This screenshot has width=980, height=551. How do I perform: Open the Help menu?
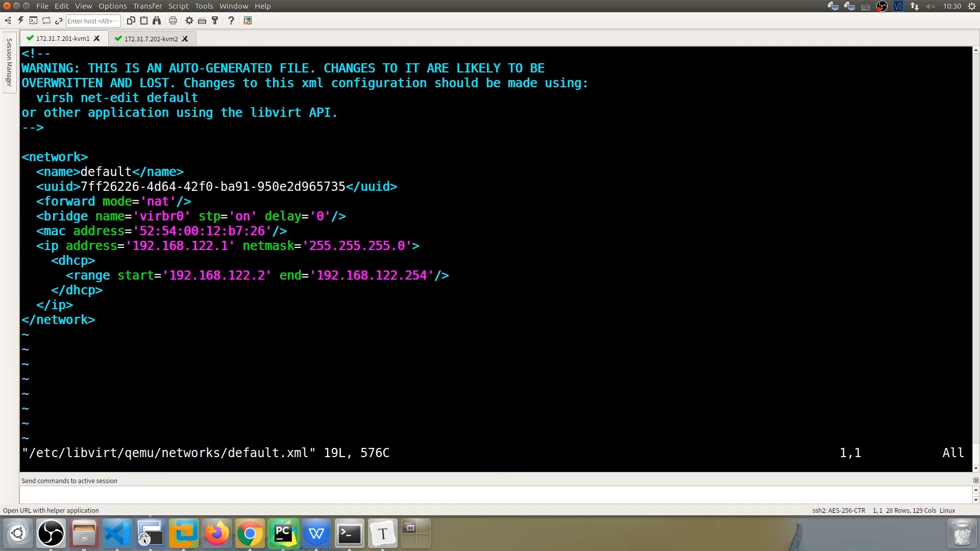[262, 6]
